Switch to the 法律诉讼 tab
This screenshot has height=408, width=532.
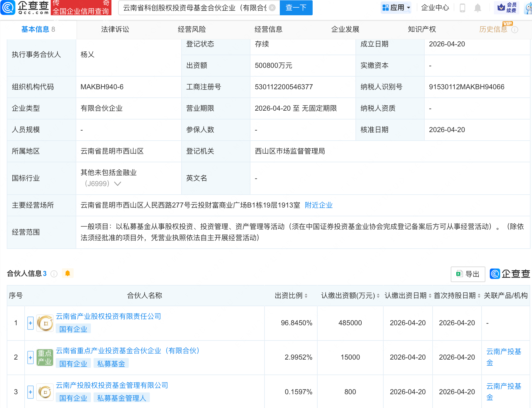115,29
